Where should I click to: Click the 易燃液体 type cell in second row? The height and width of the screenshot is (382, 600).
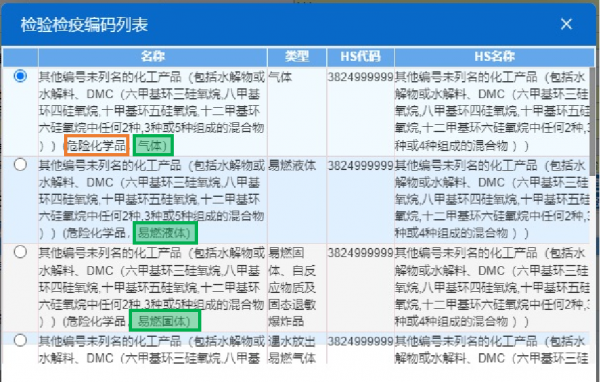(x=292, y=165)
